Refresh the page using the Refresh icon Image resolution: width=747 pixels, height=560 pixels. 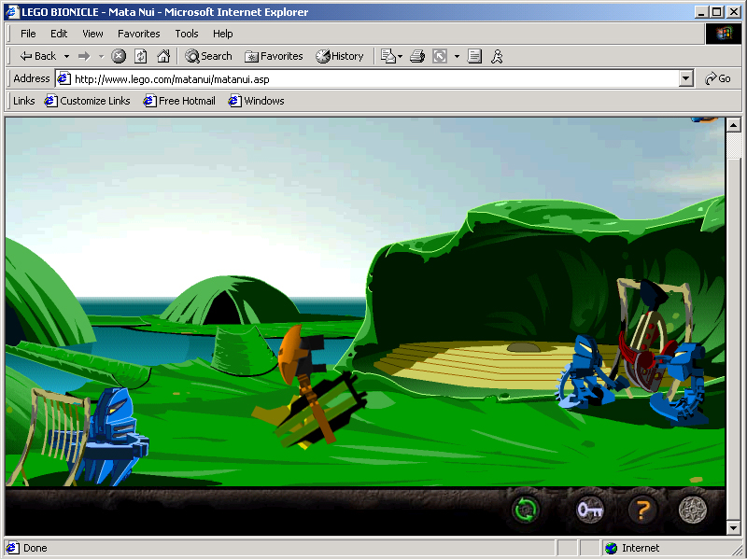click(141, 56)
